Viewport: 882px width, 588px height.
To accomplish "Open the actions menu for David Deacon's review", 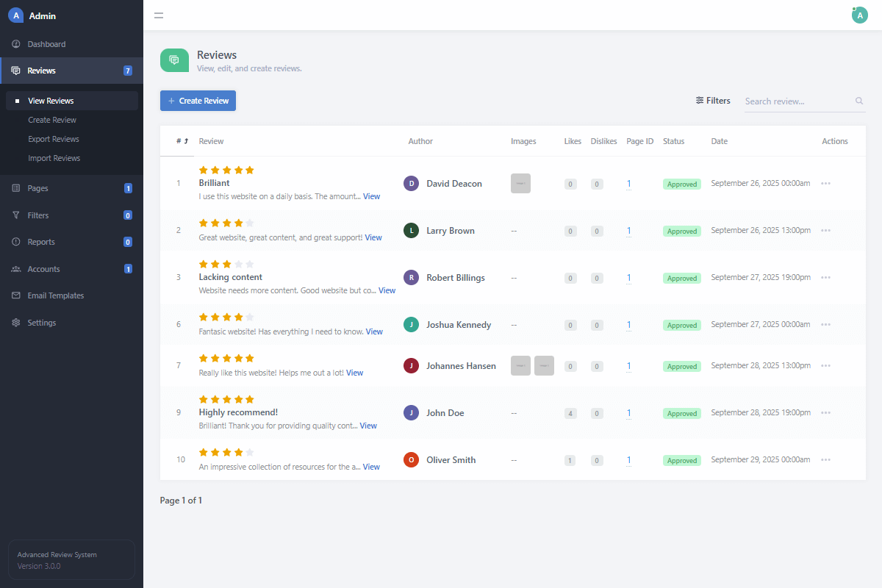I will pyautogui.click(x=825, y=183).
